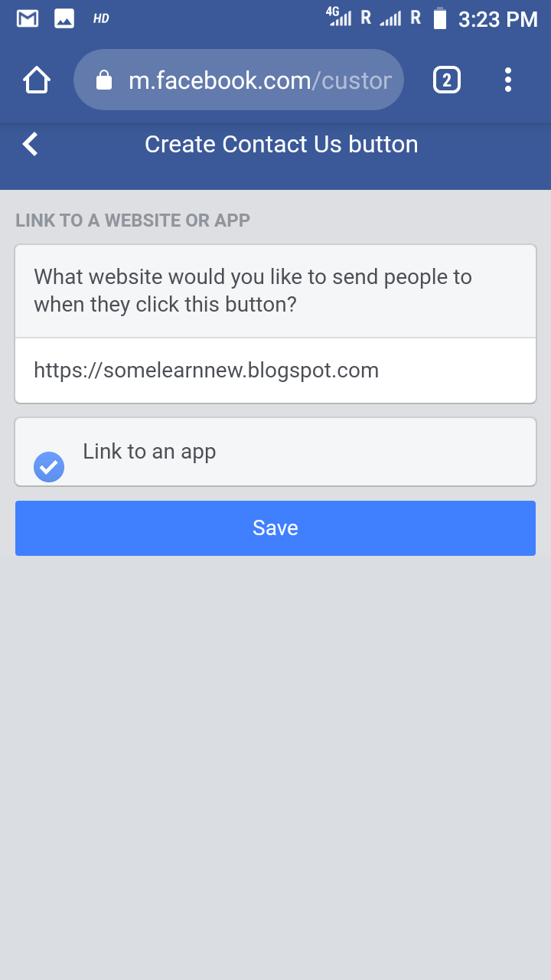Focus the website URL field with somelearnnew.blogspot.com

tap(275, 371)
